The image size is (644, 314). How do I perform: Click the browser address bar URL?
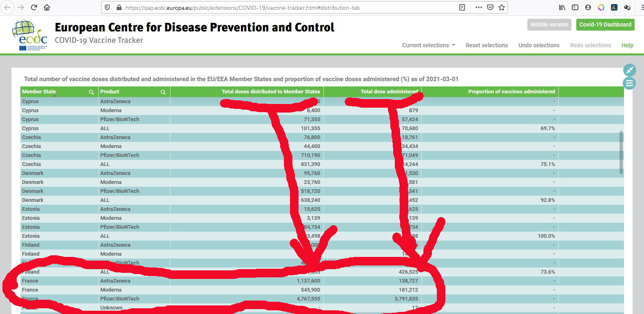[242, 7]
